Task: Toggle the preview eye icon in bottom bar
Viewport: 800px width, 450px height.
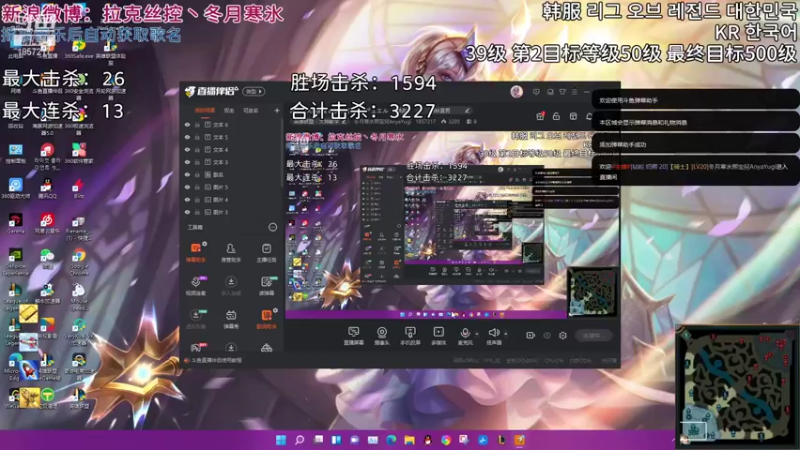Action: point(547,335)
